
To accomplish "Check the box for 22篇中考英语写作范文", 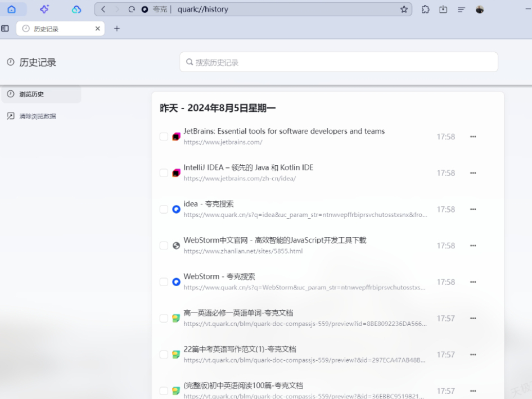I will pos(164,355).
